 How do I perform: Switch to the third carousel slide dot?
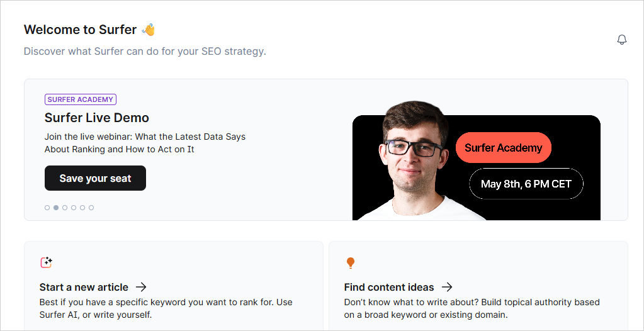65,208
